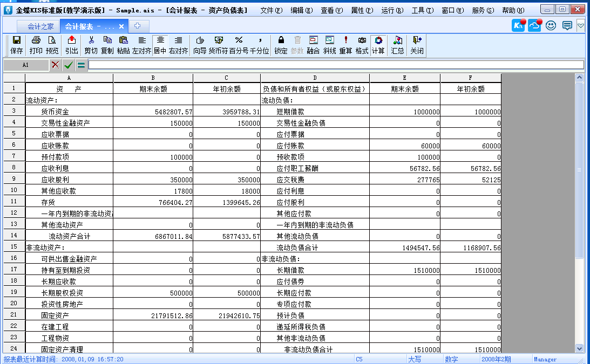Image resolution: width=590 pixels, height=364 pixels.
Task: Click the vertical scrollbar down arrow
Action: 579,348
